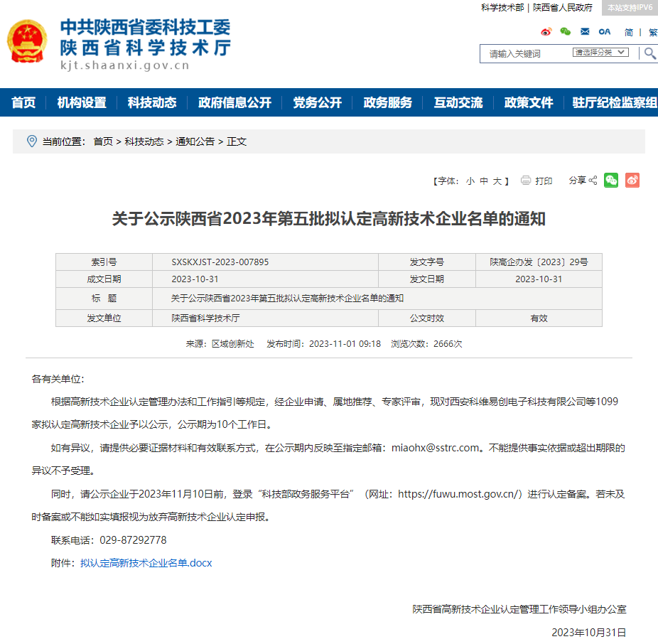
Task: Switch font size to 中
Action: point(484,181)
